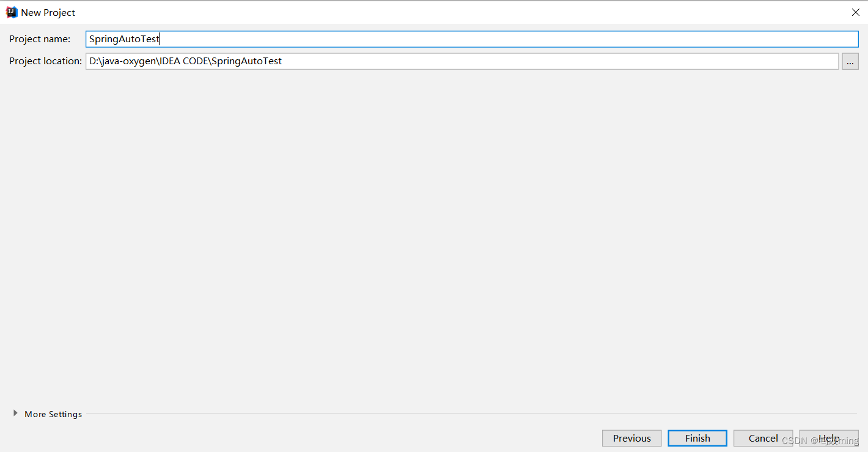Open Help for the New Project dialog

pyautogui.click(x=829, y=438)
